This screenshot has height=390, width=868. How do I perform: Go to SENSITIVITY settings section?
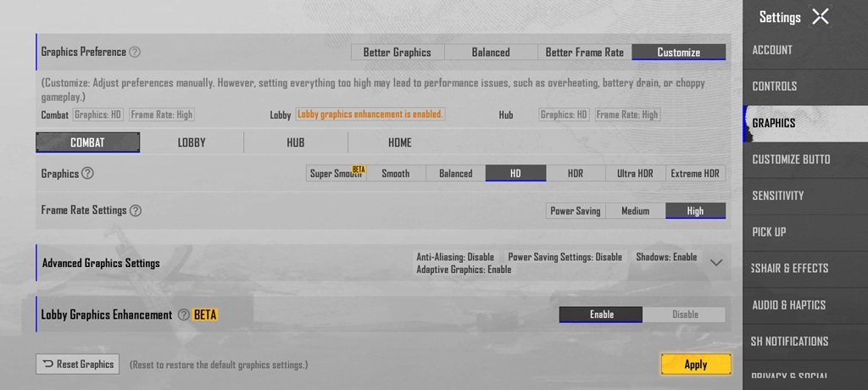click(778, 196)
